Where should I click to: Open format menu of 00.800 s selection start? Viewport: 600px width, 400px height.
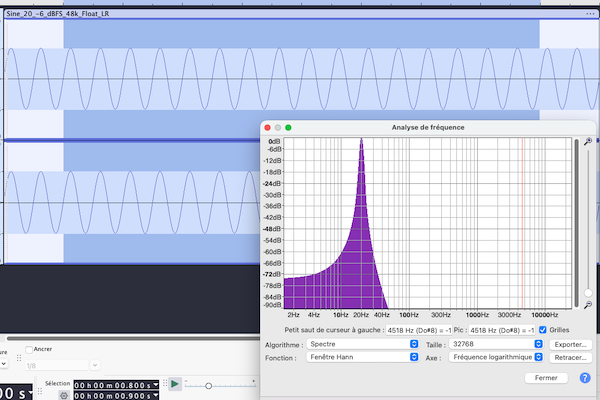[156, 385]
